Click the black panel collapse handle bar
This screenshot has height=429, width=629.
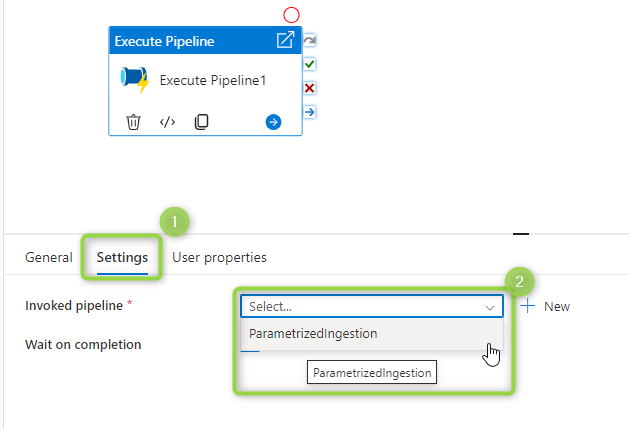point(521,234)
